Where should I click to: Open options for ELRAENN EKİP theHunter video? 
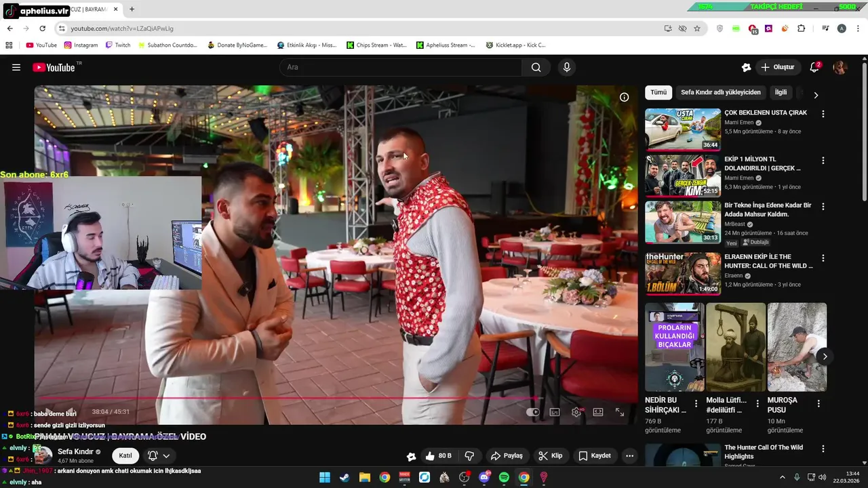823,258
